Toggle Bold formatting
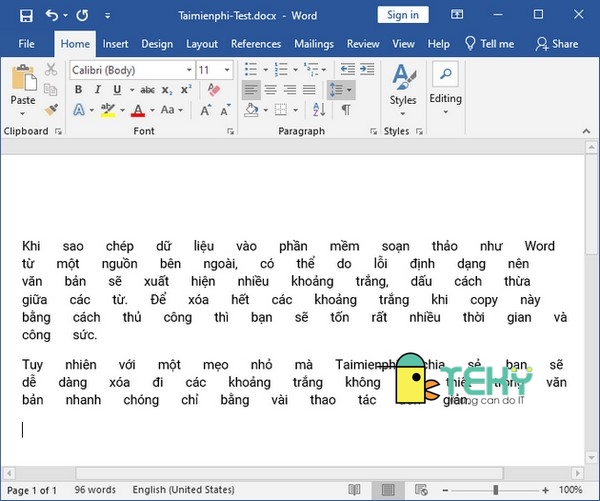Screen dimensions: 600x501 78,90
